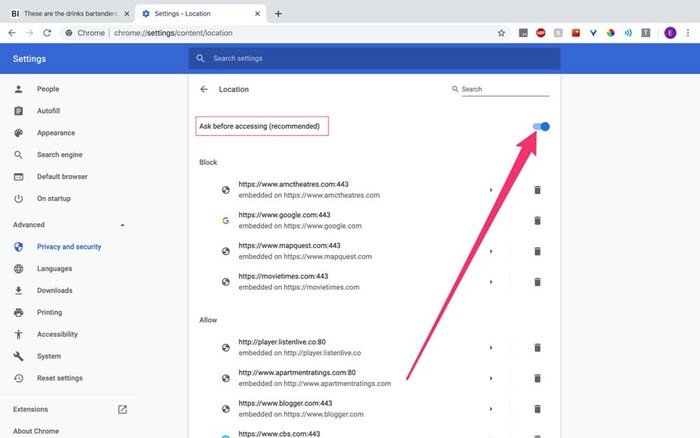Reload the current page
This screenshot has height=438, width=700.
[47, 33]
